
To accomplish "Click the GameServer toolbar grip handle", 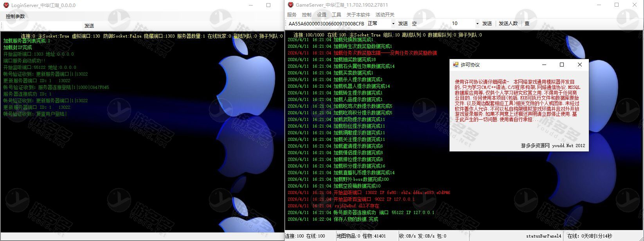I will pyautogui.click(x=286, y=23).
